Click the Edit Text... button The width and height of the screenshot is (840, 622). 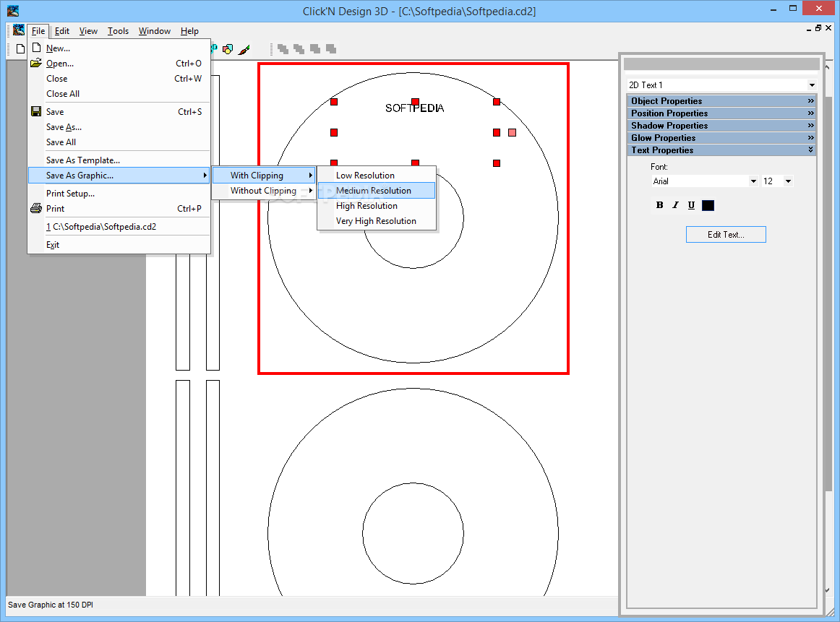click(x=726, y=235)
